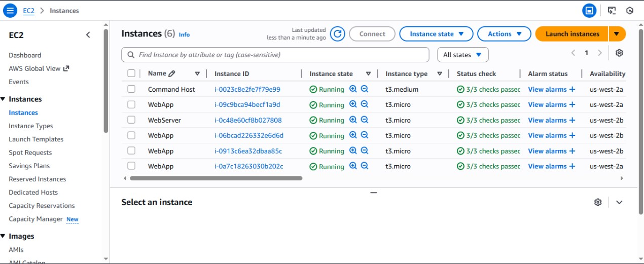Image resolution: width=644 pixels, height=264 pixels.
Task: Open the Instance state dropdown button
Action: (x=437, y=34)
